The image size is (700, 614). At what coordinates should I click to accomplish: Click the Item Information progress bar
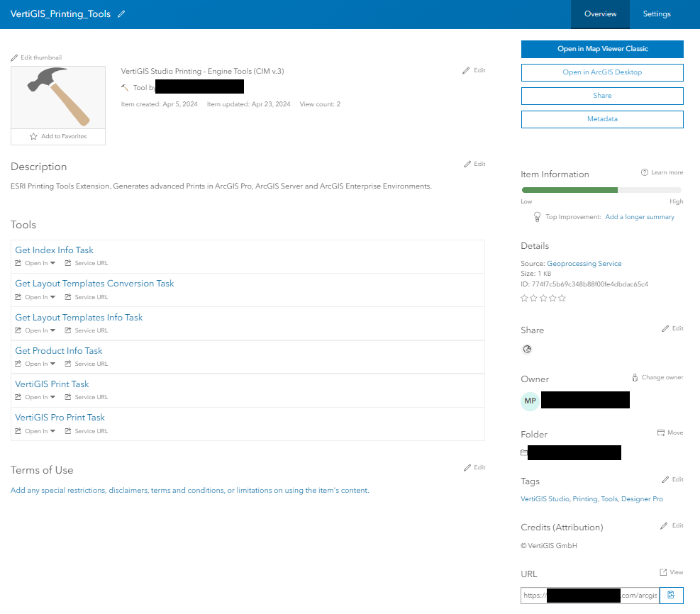(x=602, y=190)
